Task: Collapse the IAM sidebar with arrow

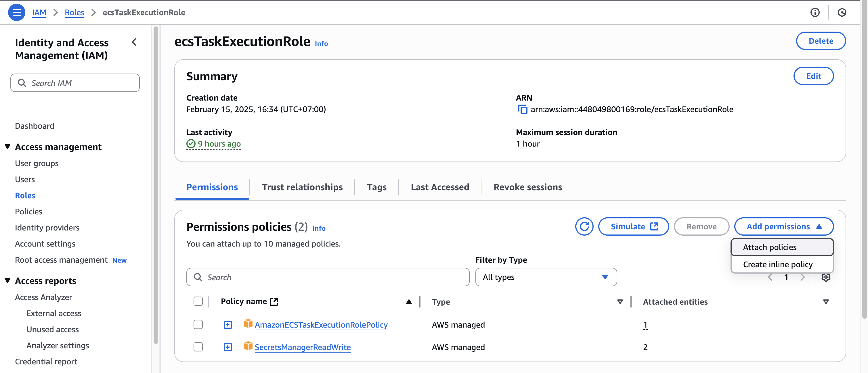Action: tap(134, 42)
